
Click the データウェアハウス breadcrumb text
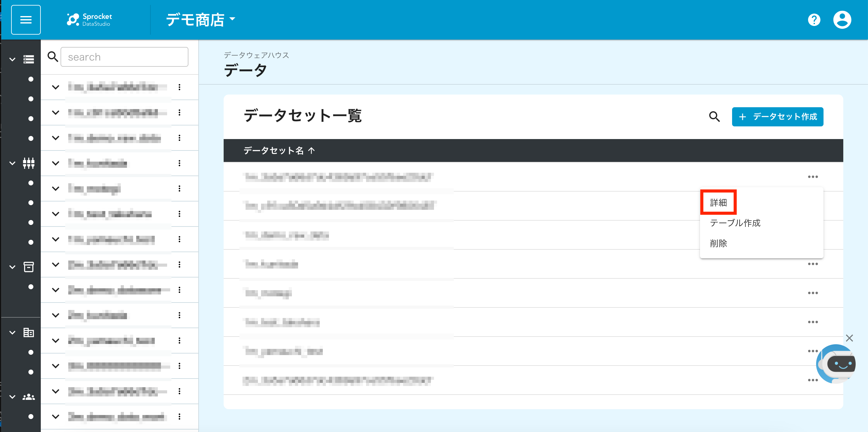click(256, 55)
